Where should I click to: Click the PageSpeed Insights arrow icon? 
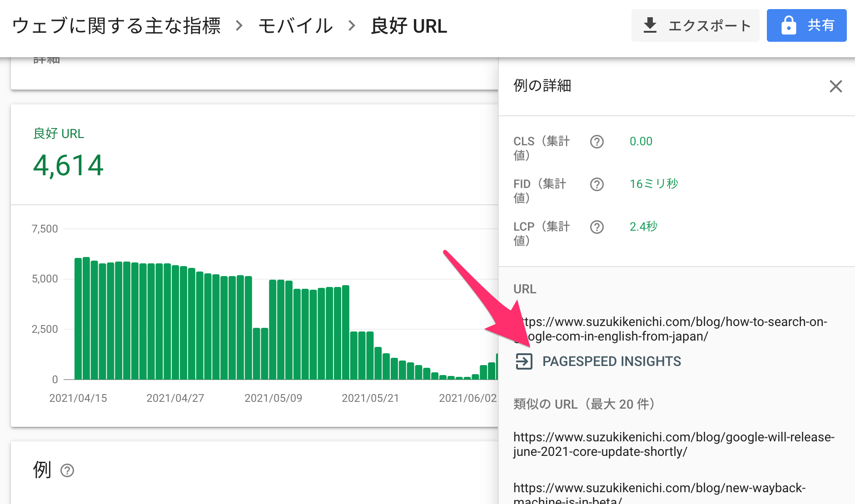click(524, 361)
